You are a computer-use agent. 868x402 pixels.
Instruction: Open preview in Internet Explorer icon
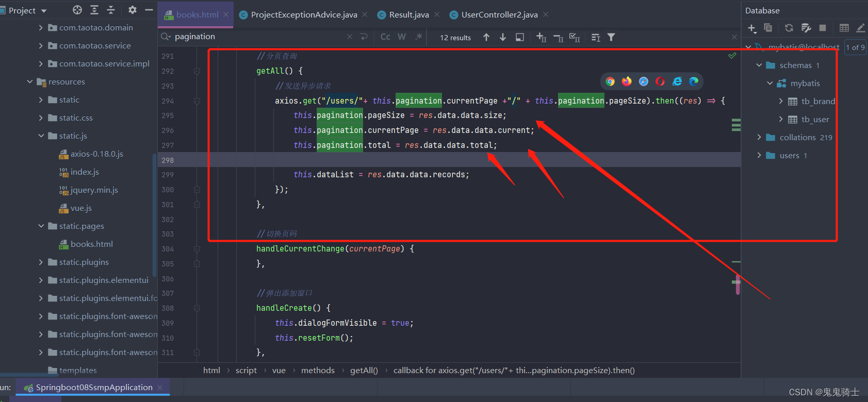(677, 81)
